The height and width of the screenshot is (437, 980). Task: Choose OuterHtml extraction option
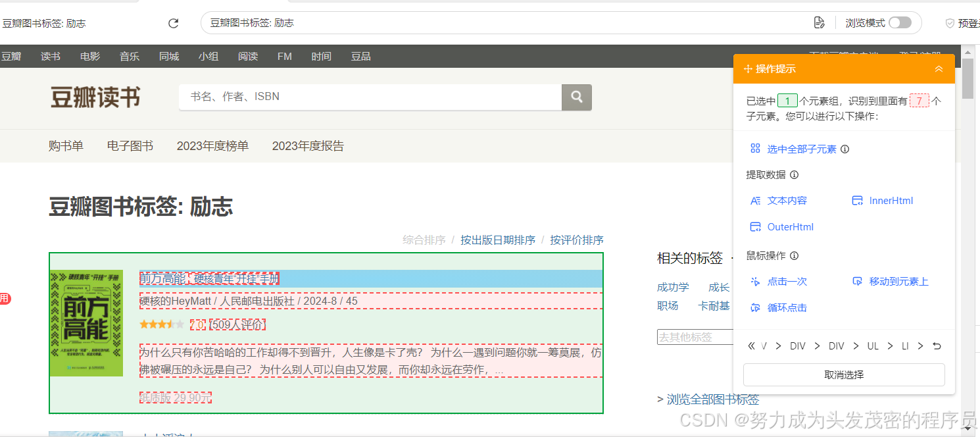[782, 227]
